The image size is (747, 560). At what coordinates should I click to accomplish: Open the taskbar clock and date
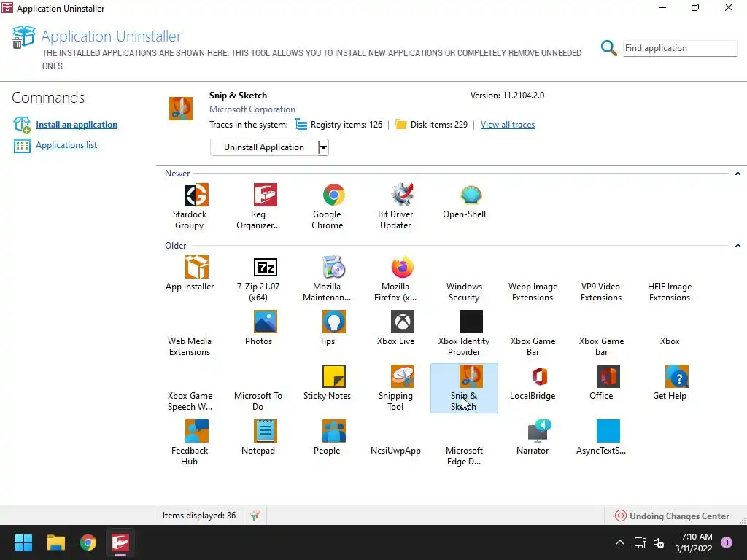click(x=693, y=542)
